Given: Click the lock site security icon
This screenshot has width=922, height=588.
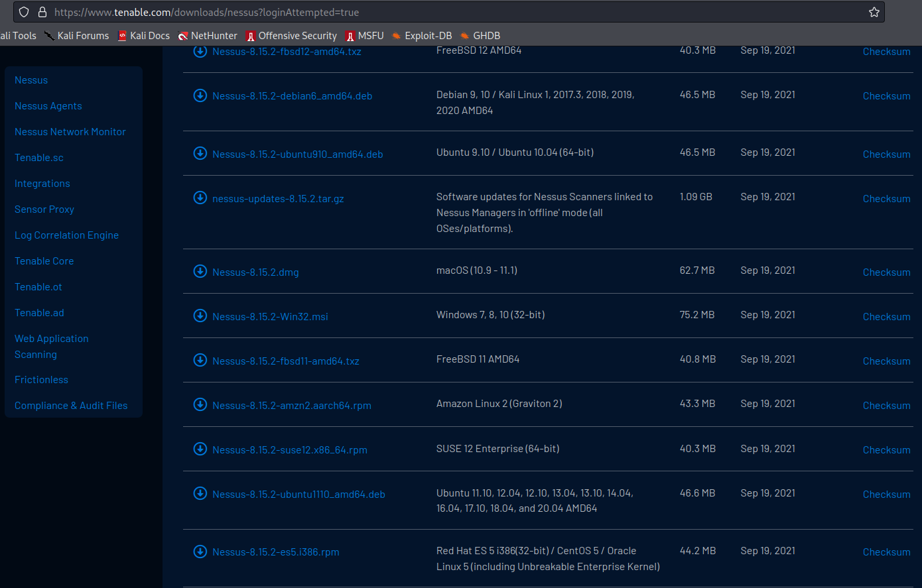Looking at the screenshot, I should coord(42,12).
